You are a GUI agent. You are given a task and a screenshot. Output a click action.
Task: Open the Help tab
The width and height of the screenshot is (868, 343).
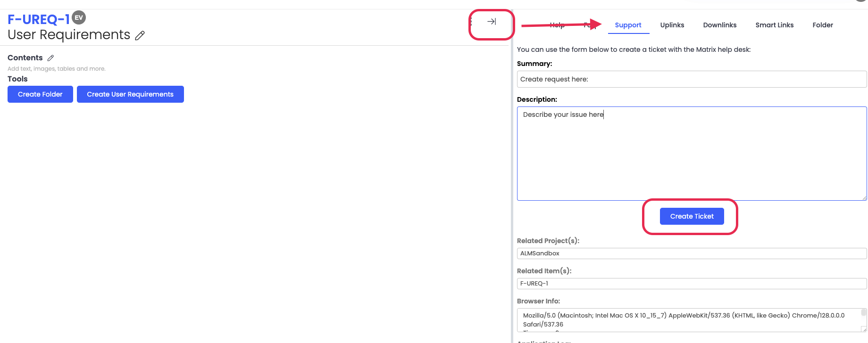click(557, 25)
